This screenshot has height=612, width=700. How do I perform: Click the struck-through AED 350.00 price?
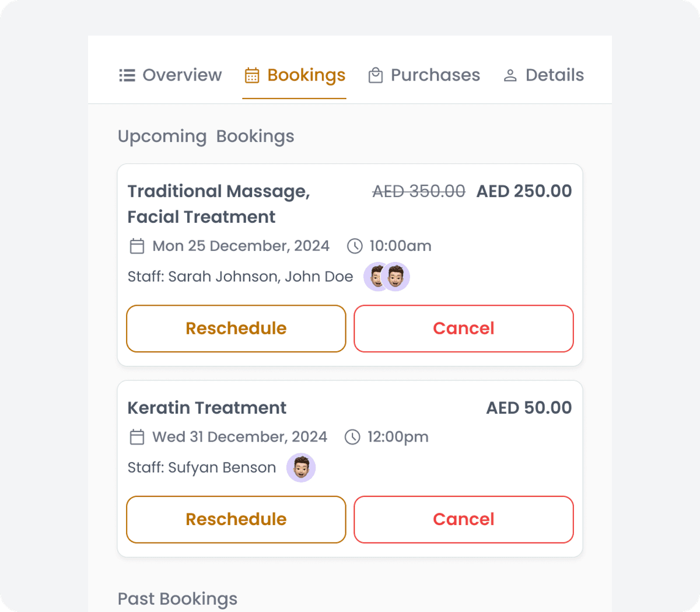click(419, 191)
